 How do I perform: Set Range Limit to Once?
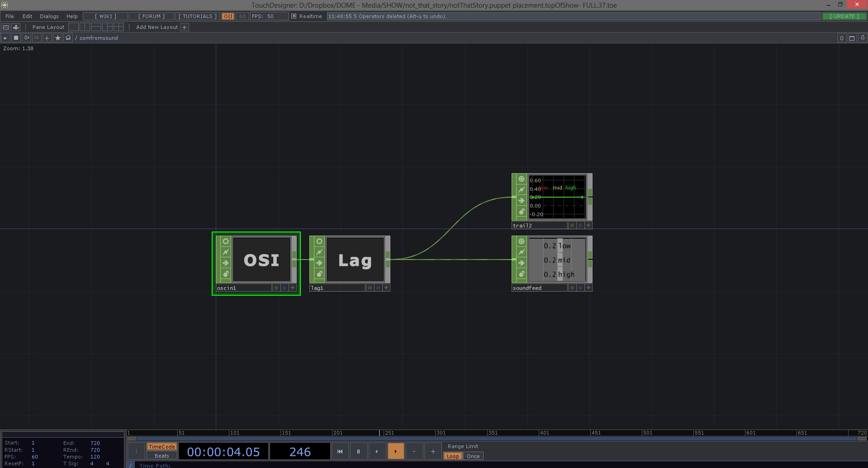click(473, 456)
